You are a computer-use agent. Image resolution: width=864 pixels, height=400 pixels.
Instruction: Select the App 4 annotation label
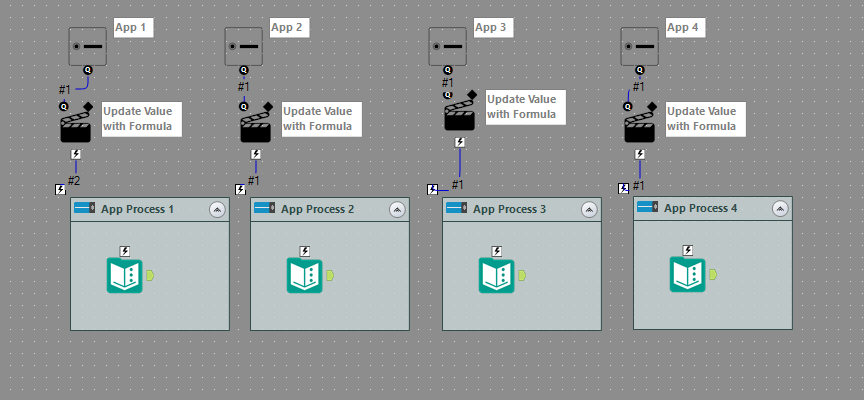[685, 27]
